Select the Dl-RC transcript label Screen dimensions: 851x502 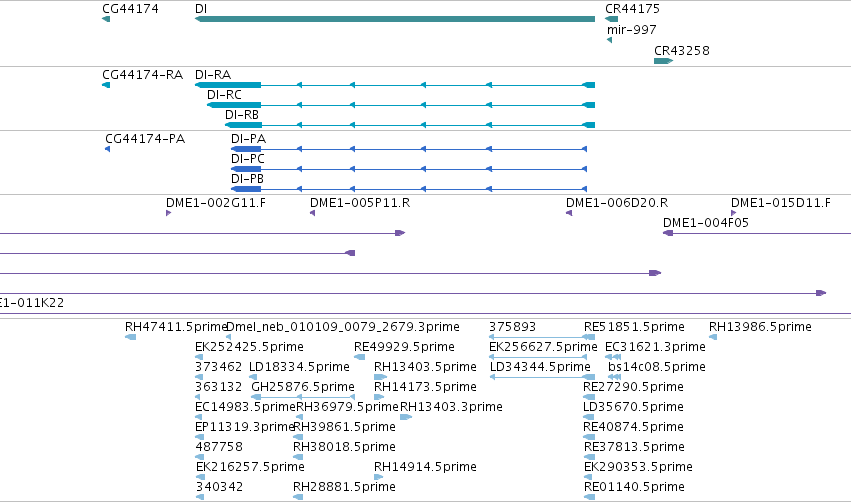coord(224,95)
